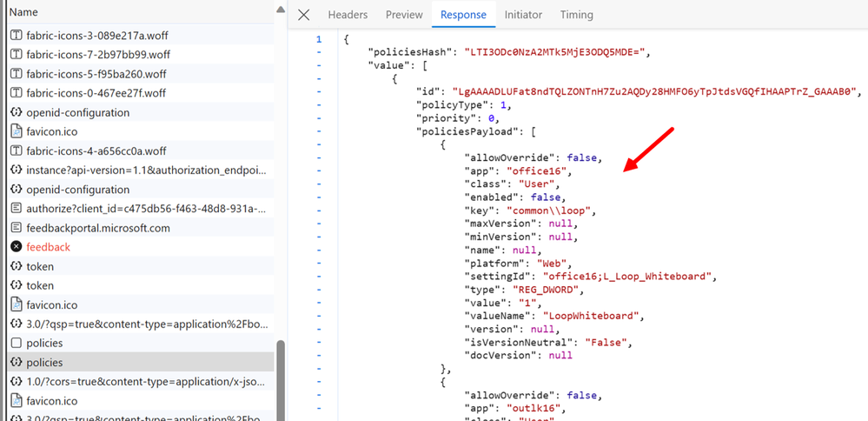The width and height of the screenshot is (868, 421).
Task: Click the "name": null line
Action: point(505,251)
